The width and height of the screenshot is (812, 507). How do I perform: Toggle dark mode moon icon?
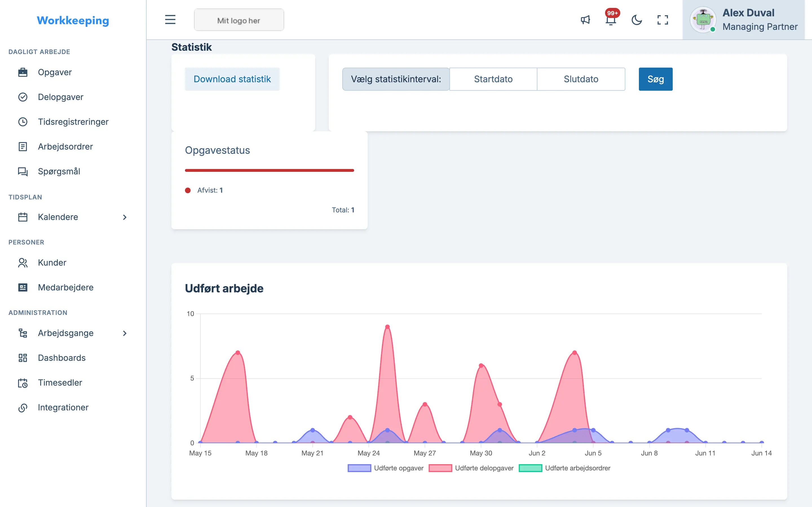tap(637, 20)
